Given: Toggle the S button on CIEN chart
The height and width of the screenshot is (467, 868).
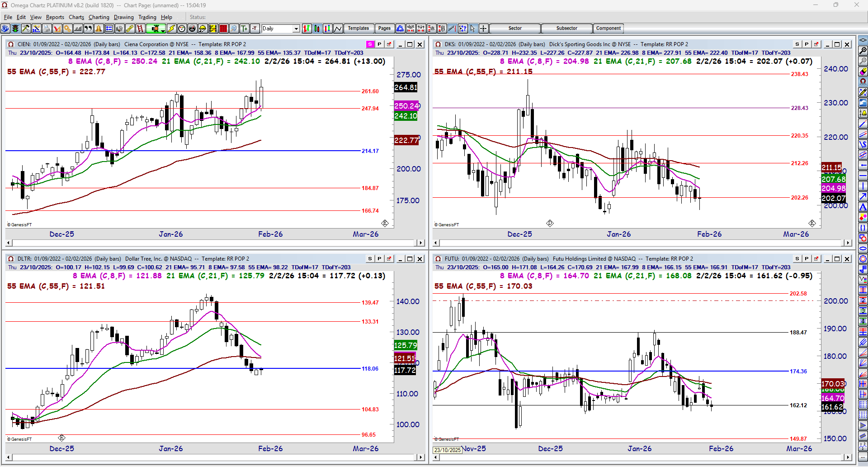Looking at the screenshot, I should click(370, 44).
